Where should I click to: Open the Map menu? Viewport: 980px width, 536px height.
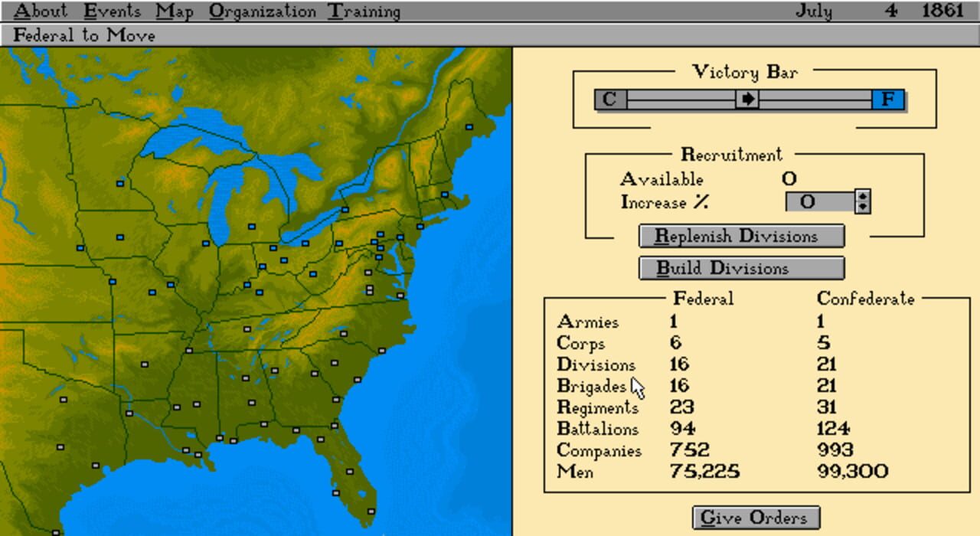pos(175,11)
